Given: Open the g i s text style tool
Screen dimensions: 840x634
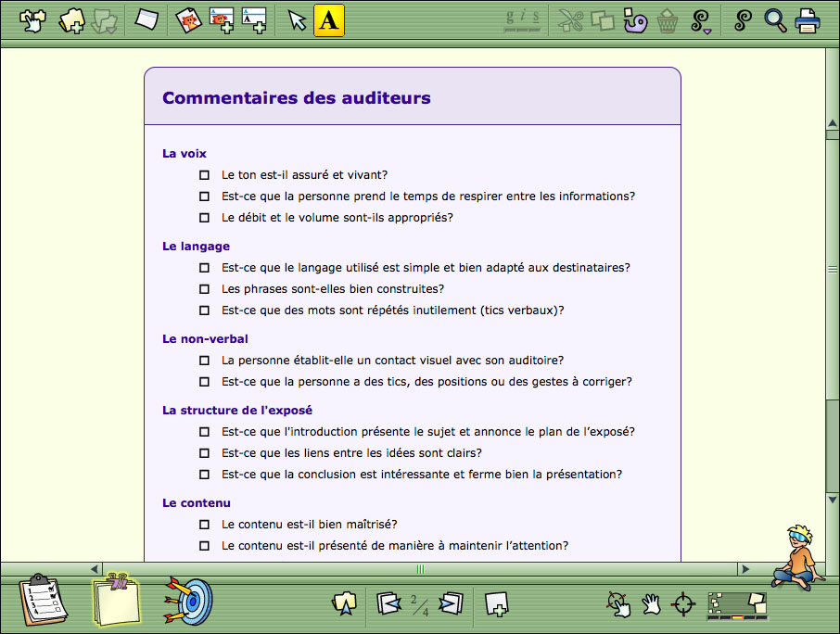Looking at the screenshot, I should (522, 20).
